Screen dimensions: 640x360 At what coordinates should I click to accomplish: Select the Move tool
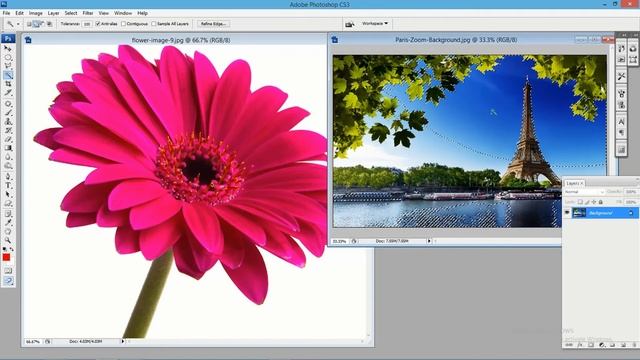8,48
